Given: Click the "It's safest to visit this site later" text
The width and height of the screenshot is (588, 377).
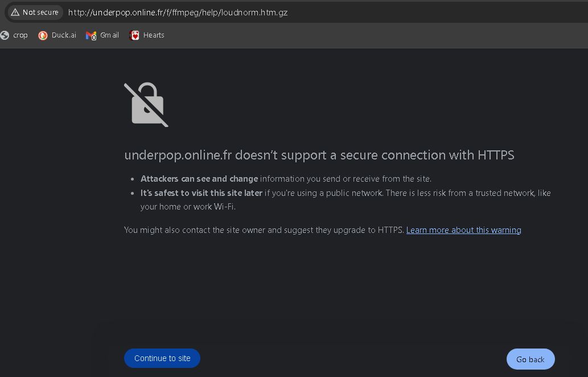Looking at the screenshot, I should point(202,193).
